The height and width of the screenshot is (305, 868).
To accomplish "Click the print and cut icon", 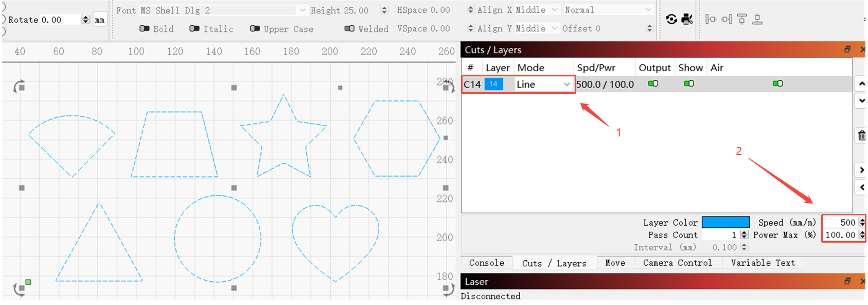I will [687, 20].
